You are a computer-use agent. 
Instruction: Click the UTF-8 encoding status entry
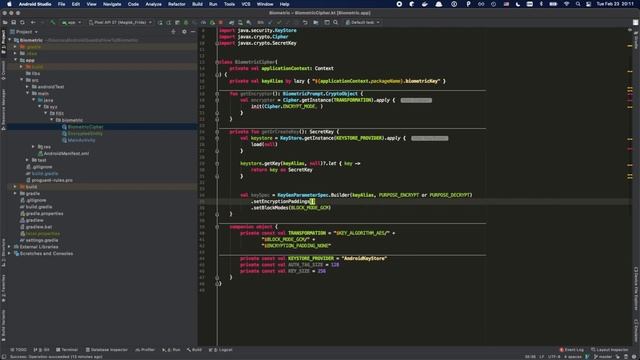[554, 357]
